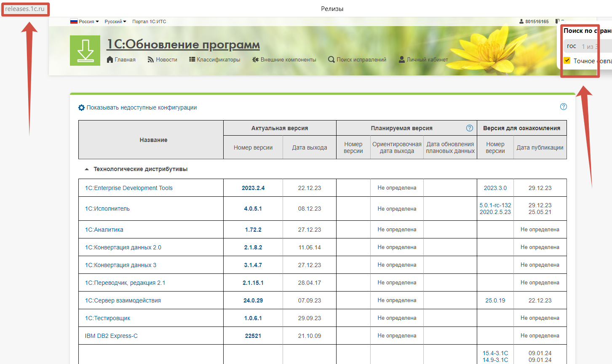Click the Портал 1С:ИТС link
This screenshot has width=612, height=364.
(x=149, y=21)
